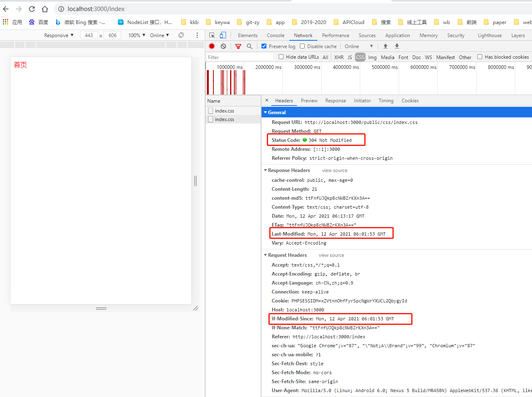This screenshot has width=532, height=397.
Task: Switch to the Console tab
Action: click(x=275, y=35)
